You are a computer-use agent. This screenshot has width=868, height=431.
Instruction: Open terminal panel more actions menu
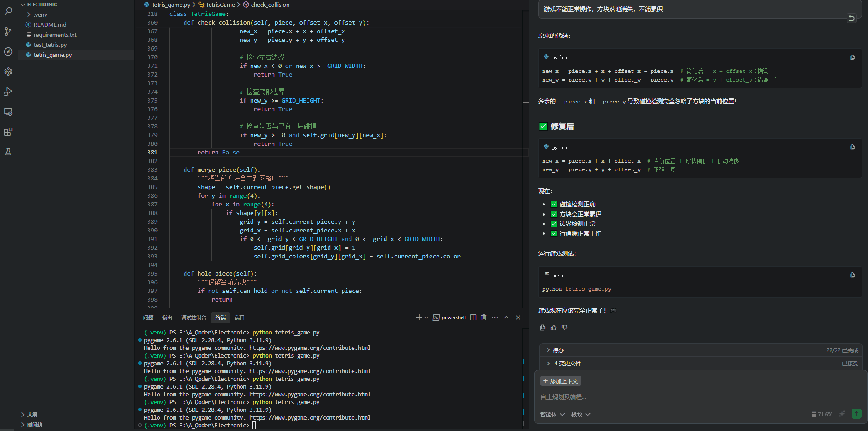pyautogui.click(x=495, y=318)
